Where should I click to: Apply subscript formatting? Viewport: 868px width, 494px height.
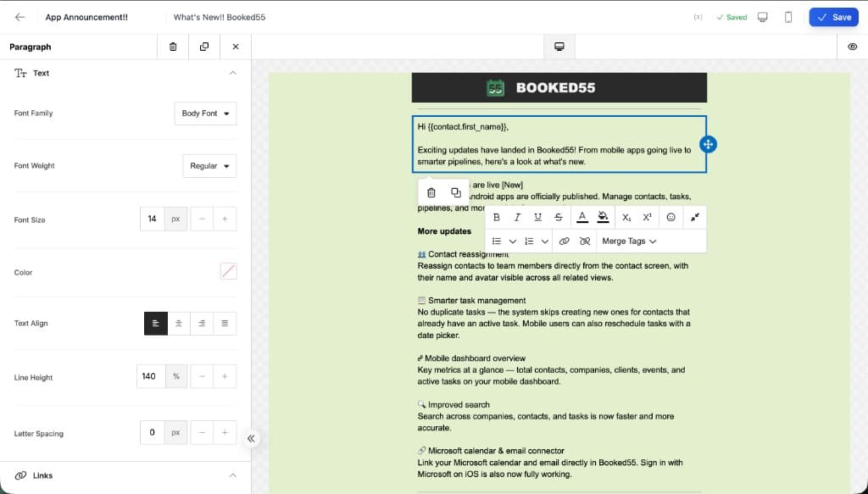(x=626, y=218)
